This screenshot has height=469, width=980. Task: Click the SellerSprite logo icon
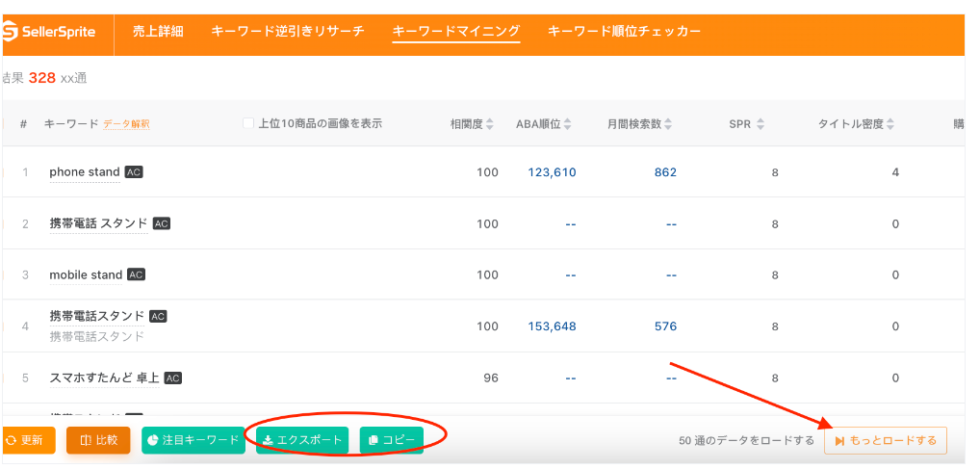click(x=11, y=32)
